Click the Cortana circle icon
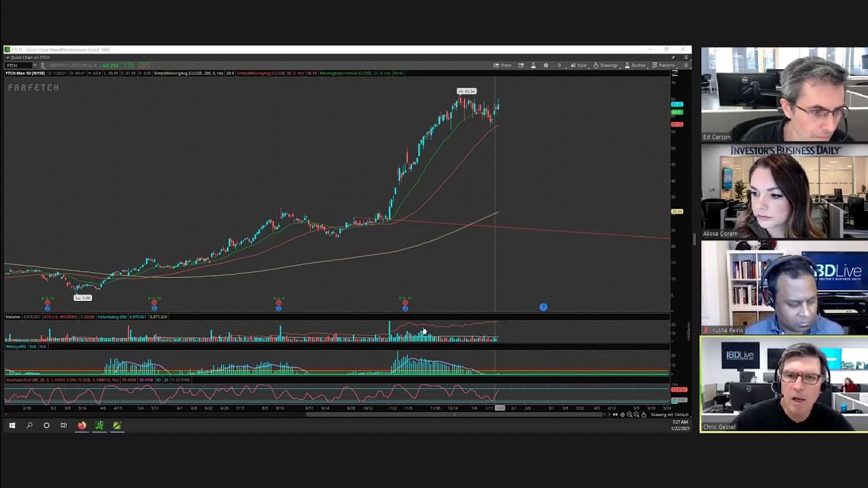 (46, 426)
